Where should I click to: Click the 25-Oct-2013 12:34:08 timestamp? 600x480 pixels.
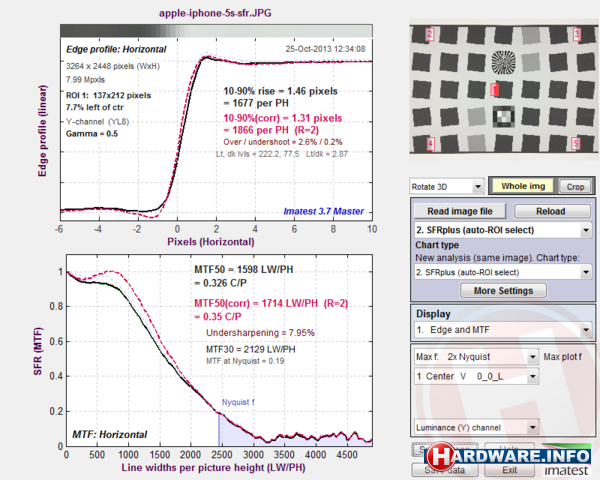click(x=325, y=49)
